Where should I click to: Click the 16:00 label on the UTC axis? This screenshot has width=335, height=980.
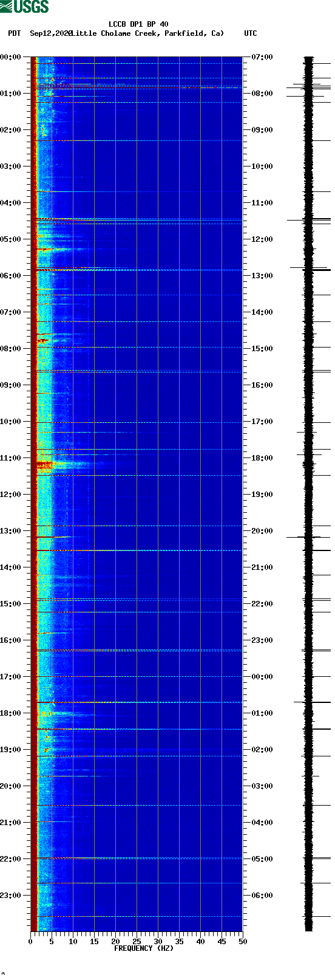coord(262,385)
